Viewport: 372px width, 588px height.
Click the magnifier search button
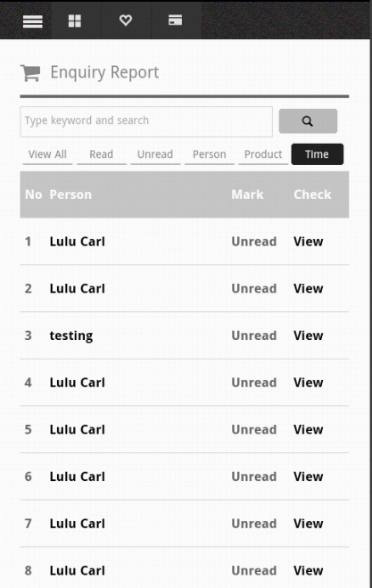pyautogui.click(x=308, y=121)
